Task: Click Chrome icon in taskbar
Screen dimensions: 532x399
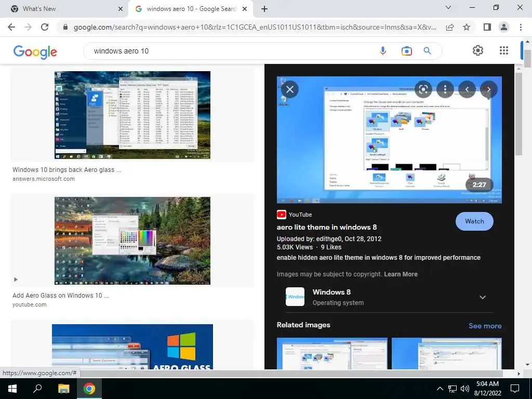Action: pyautogui.click(x=89, y=389)
